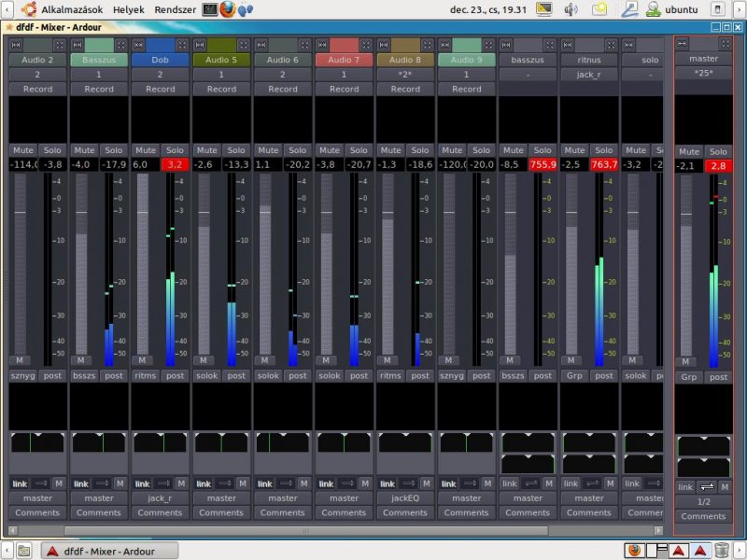Viewport: 747px width, 560px height.
Task: Click the M button under master fader
Action: click(x=685, y=361)
